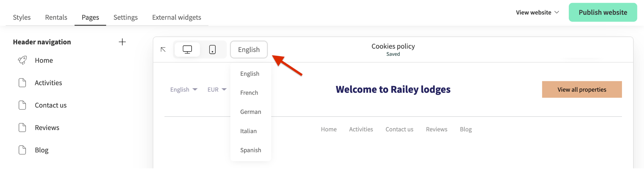Click the rocket icon next to Home
Image resolution: width=644 pixels, height=171 pixels.
pyautogui.click(x=22, y=60)
